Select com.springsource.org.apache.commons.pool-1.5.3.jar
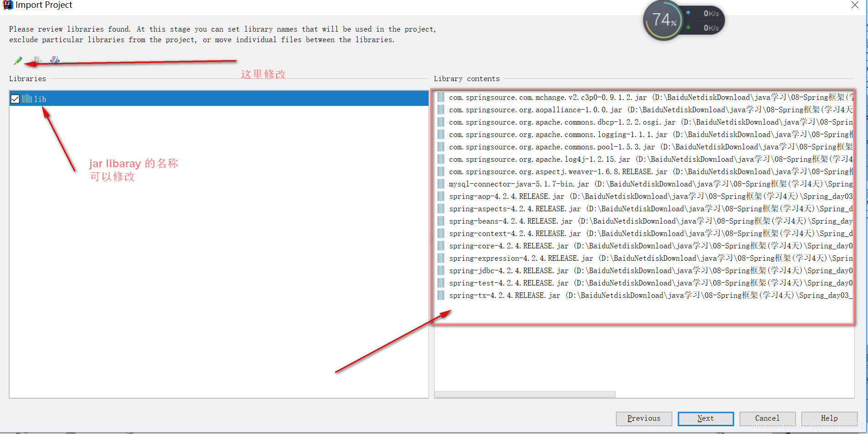 click(x=644, y=147)
